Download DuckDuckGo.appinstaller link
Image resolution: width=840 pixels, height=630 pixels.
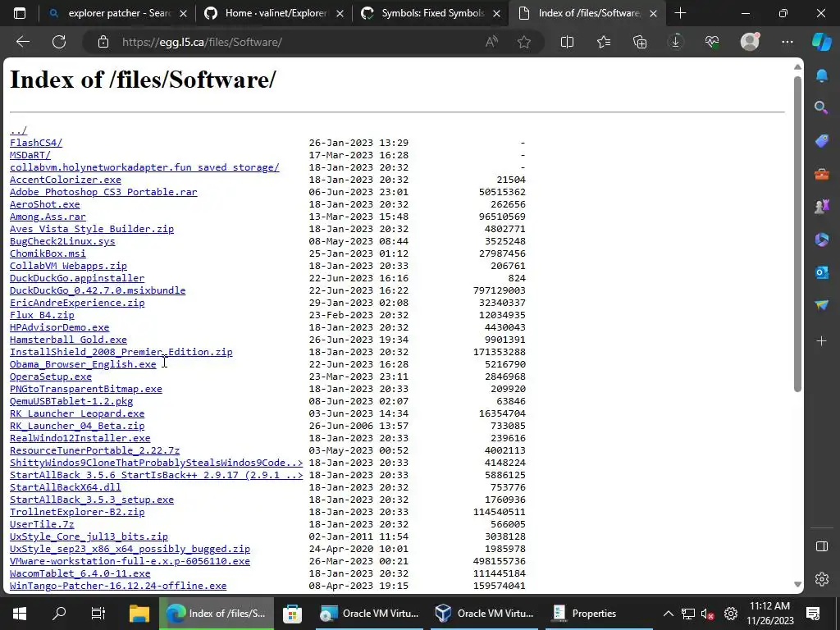pos(77,278)
